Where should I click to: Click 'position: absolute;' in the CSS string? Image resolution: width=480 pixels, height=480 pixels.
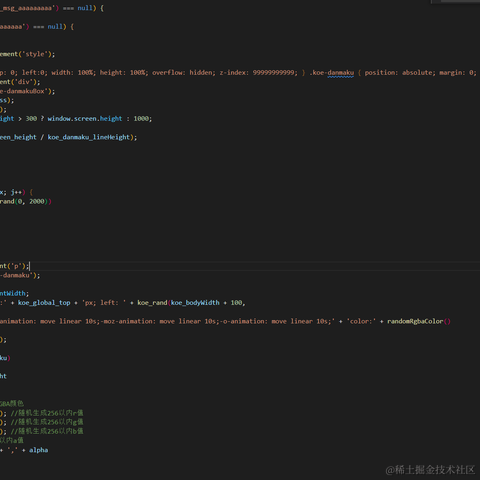400,72
